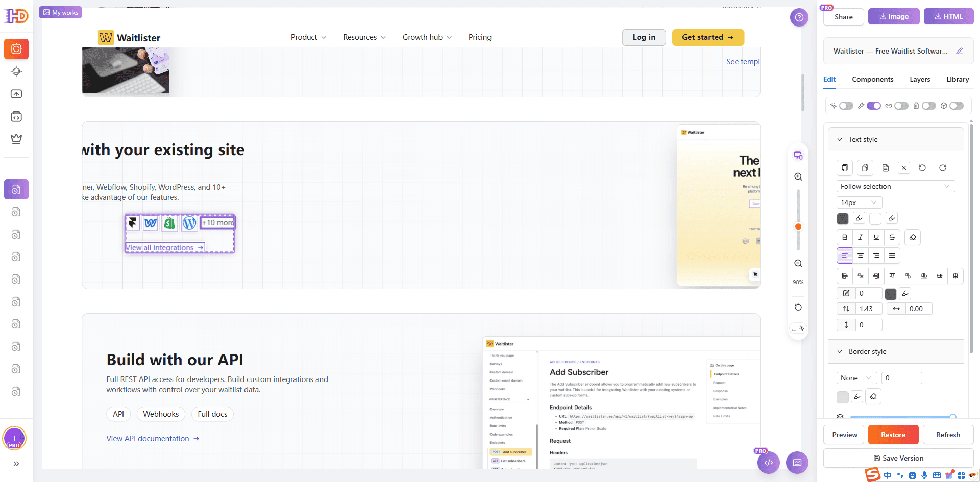Screen dimensions: 980x482
Task: Open View API documentation link
Action: point(153,439)
